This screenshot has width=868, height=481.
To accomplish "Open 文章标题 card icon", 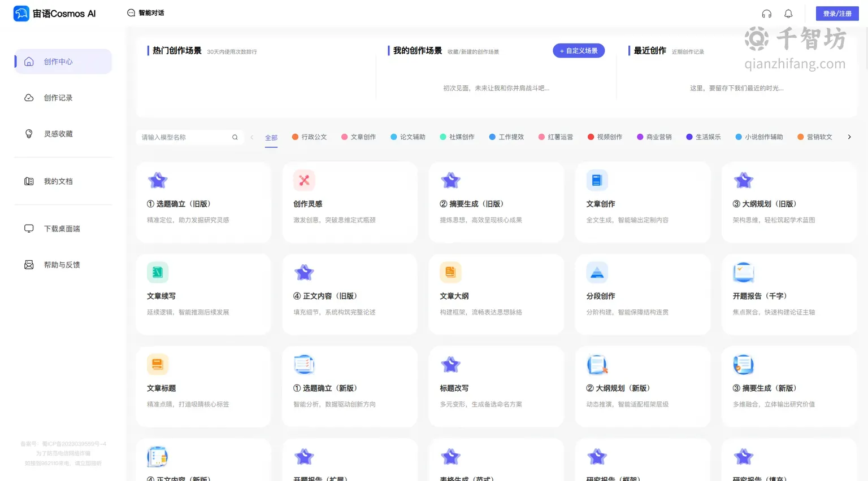I will [158, 365].
